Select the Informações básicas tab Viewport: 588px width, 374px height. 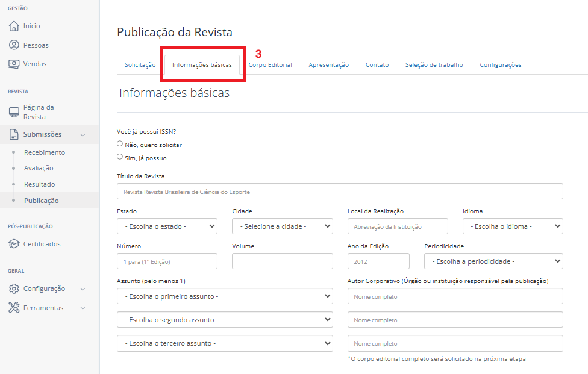202,65
